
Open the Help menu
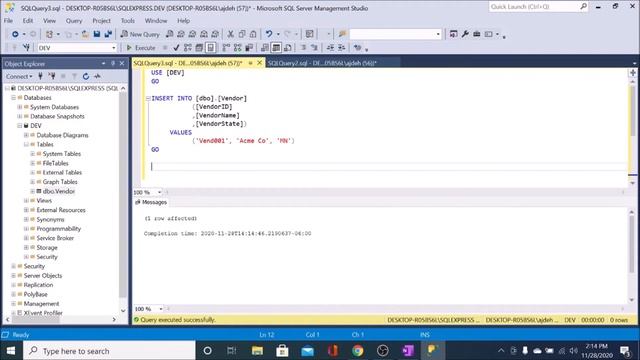point(183,20)
